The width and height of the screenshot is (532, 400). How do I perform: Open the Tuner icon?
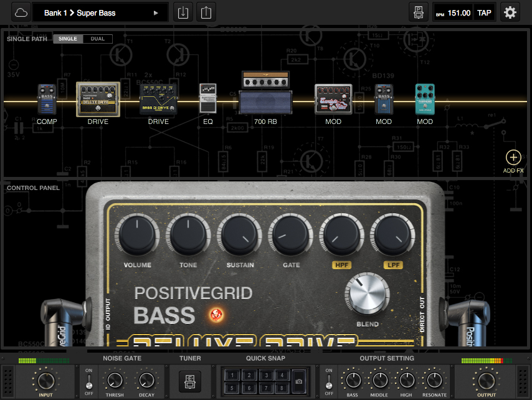click(x=190, y=380)
